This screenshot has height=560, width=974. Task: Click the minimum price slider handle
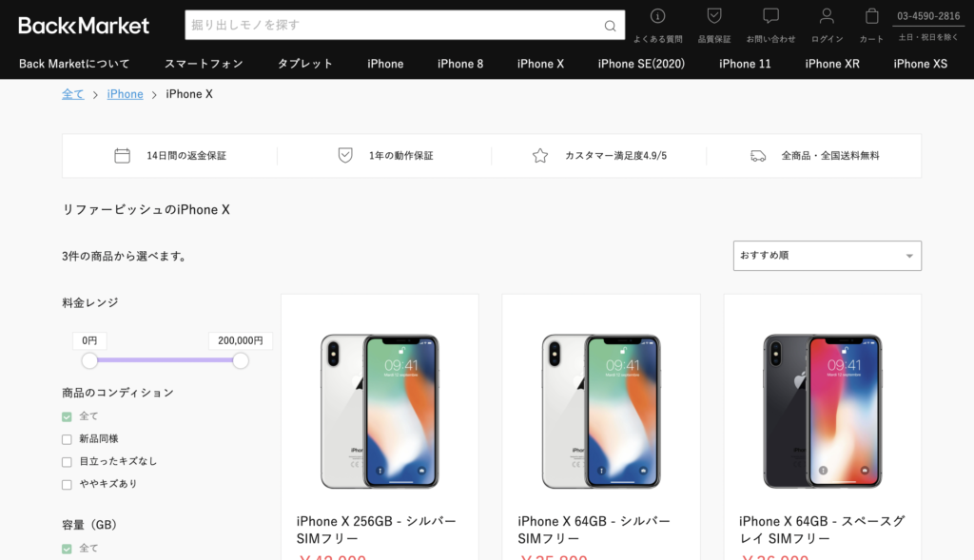89,360
